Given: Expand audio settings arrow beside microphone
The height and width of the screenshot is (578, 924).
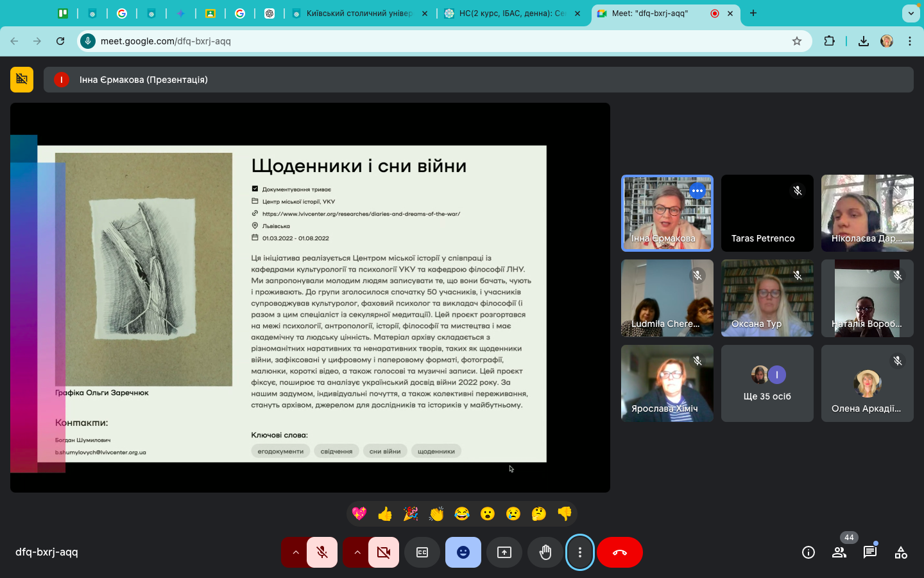Looking at the screenshot, I should (295, 552).
